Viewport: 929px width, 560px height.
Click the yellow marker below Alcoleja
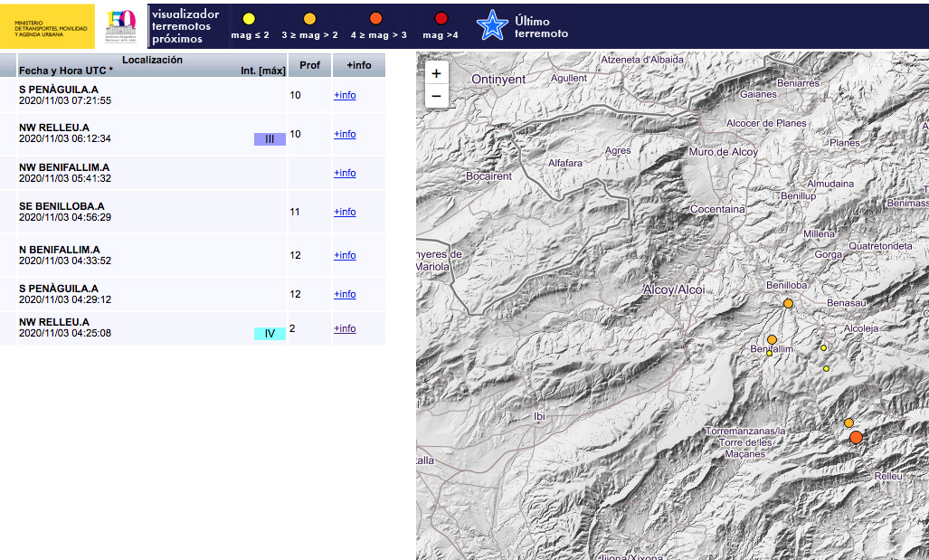823,348
